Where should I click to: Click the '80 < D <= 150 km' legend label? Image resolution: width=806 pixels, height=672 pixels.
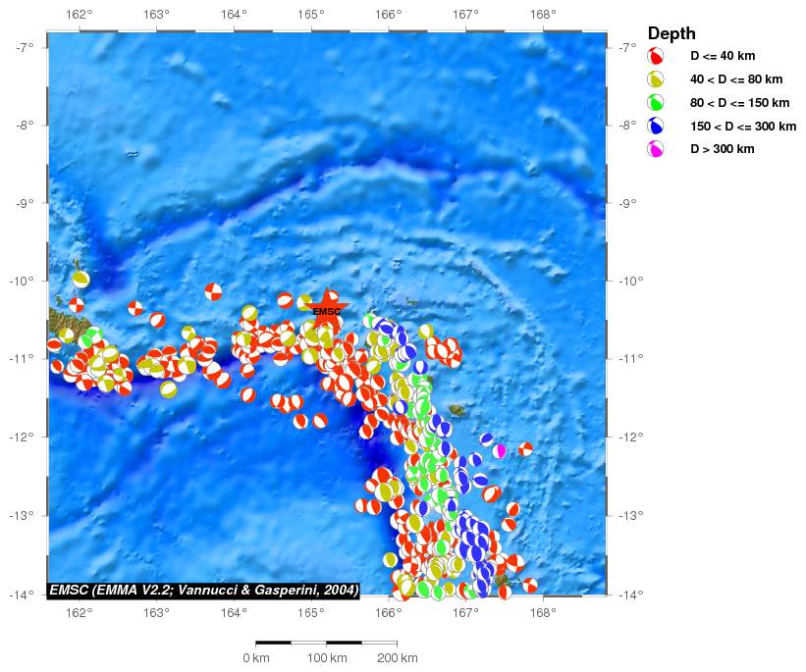point(739,103)
